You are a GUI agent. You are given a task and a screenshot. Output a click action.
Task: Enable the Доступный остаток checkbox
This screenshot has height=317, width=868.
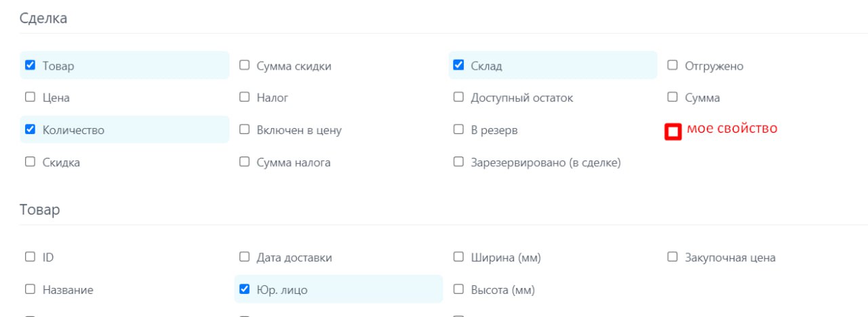[458, 98]
